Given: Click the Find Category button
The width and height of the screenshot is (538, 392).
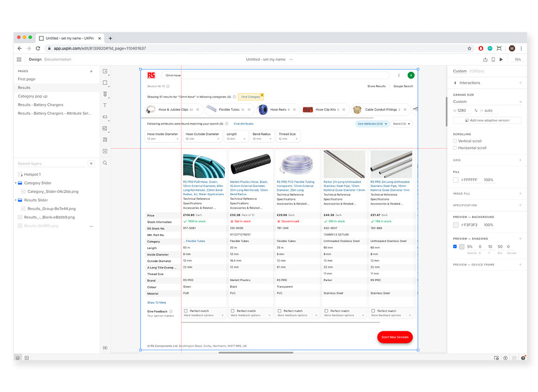Looking at the screenshot, I should (251, 97).
